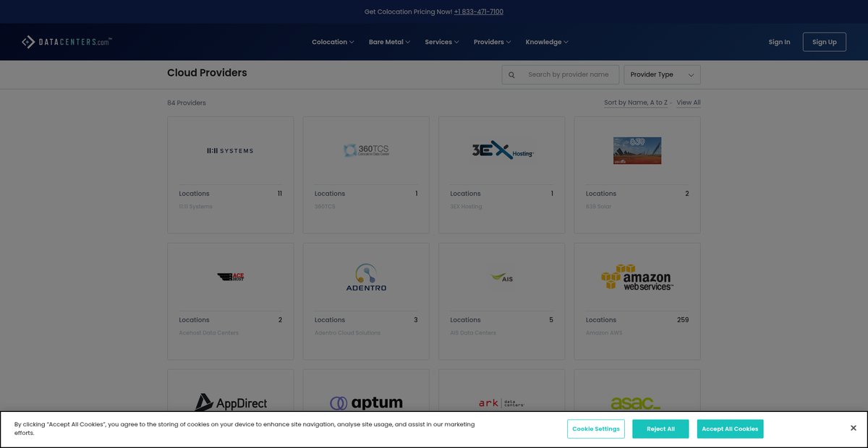The image size is (868, 448).
Task: Open Cookie Settings
Action: pyautogui.click(x=596, y=429)
